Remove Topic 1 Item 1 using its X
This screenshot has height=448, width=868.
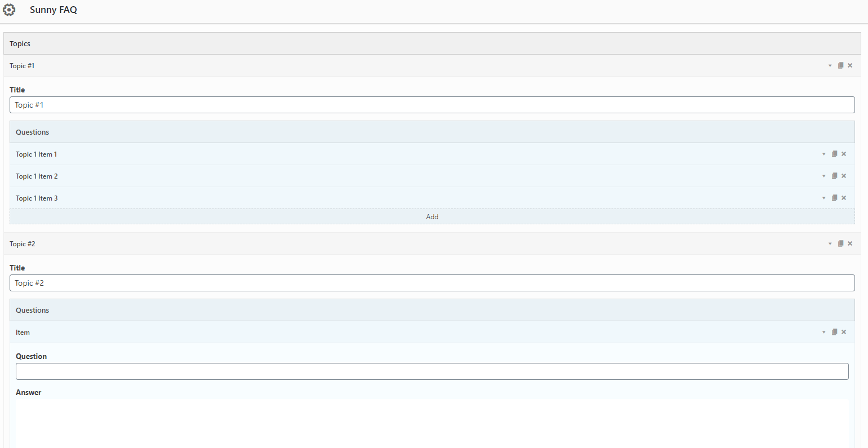click(x=844, y=153)
